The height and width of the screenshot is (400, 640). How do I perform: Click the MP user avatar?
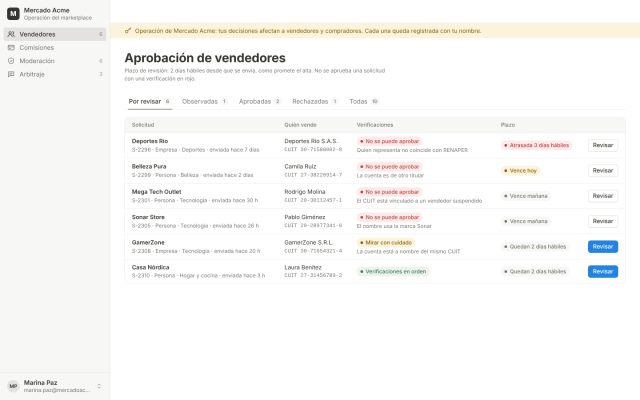13,386
